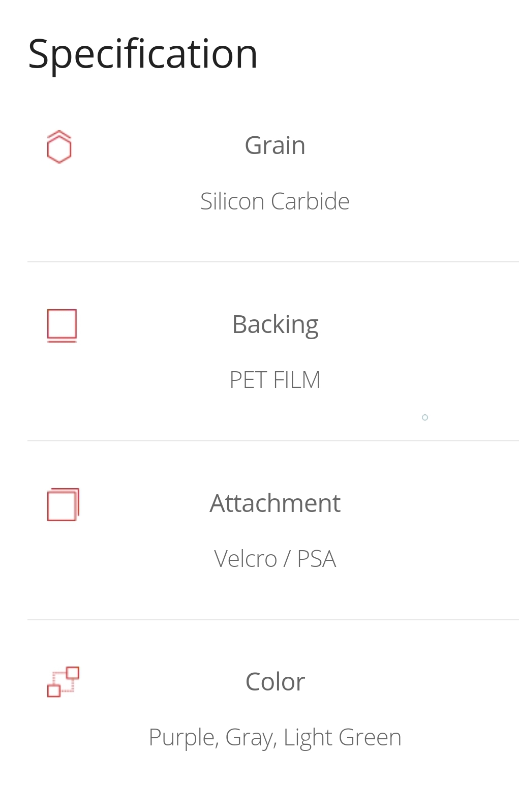Click the word PSA in Attachment row
Screen dimensions: 519x812
[x=316, y=559]
